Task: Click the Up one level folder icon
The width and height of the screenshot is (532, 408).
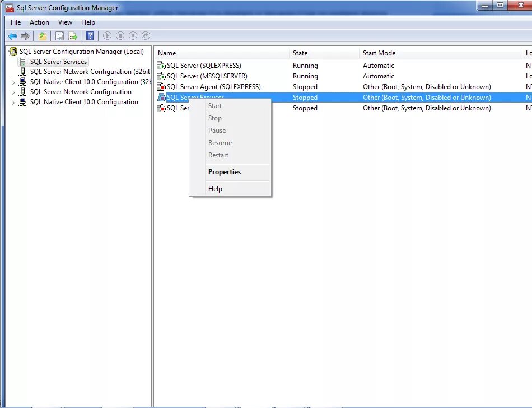Action: [x=43, y=36]
